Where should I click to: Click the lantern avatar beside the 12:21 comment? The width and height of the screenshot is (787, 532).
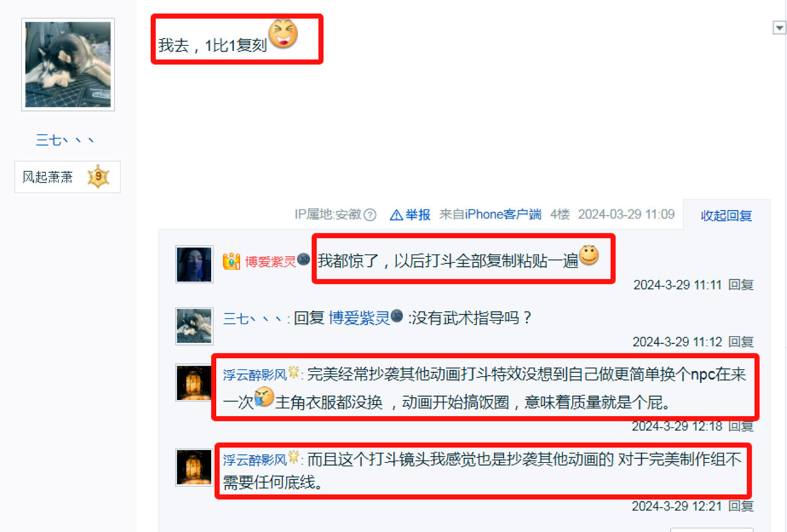tap(194, 466)
